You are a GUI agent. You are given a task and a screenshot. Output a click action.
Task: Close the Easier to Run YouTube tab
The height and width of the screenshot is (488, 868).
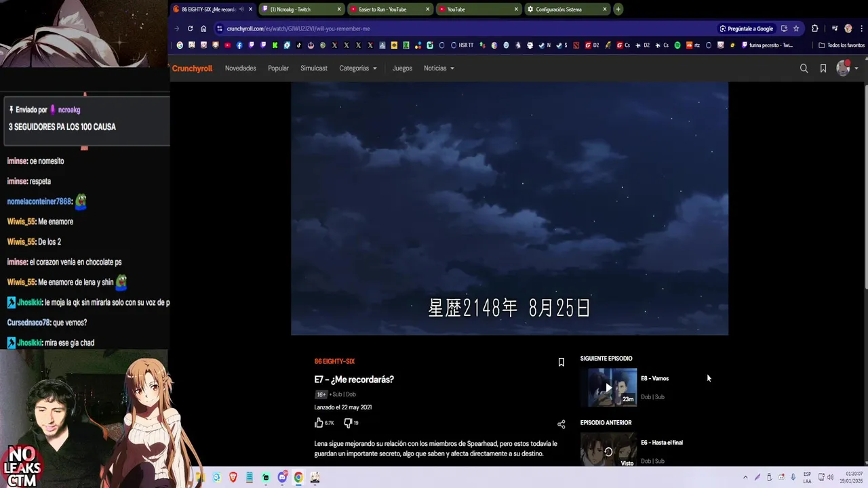[428, 9]
